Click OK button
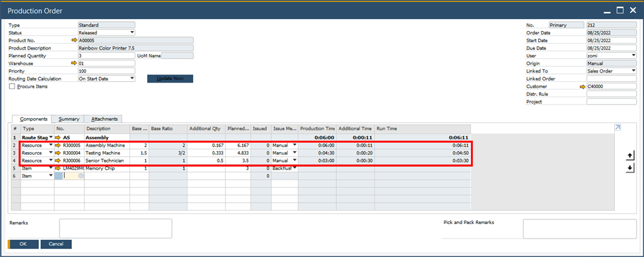 pyautogui.click(x=23, y=244)
